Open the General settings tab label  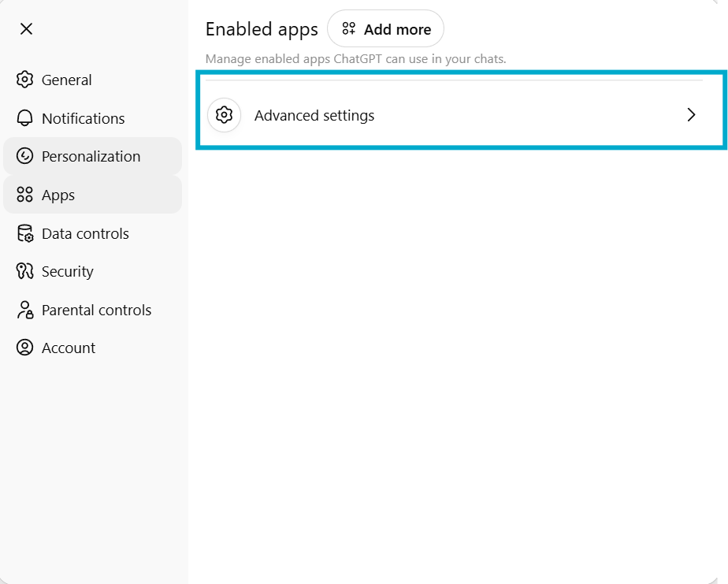(x=67, y=80)
